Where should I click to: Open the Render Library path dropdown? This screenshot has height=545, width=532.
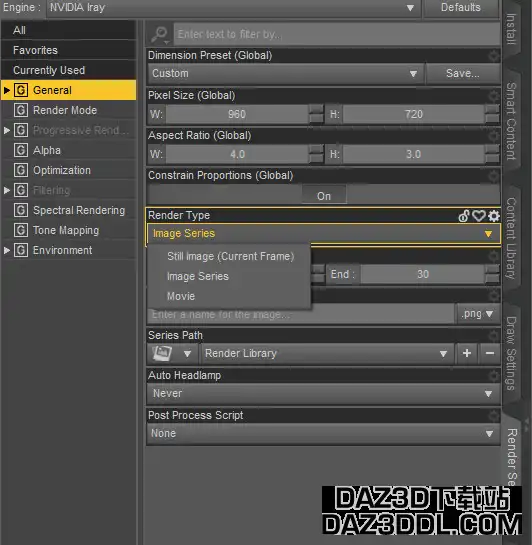tap(327, 354)
